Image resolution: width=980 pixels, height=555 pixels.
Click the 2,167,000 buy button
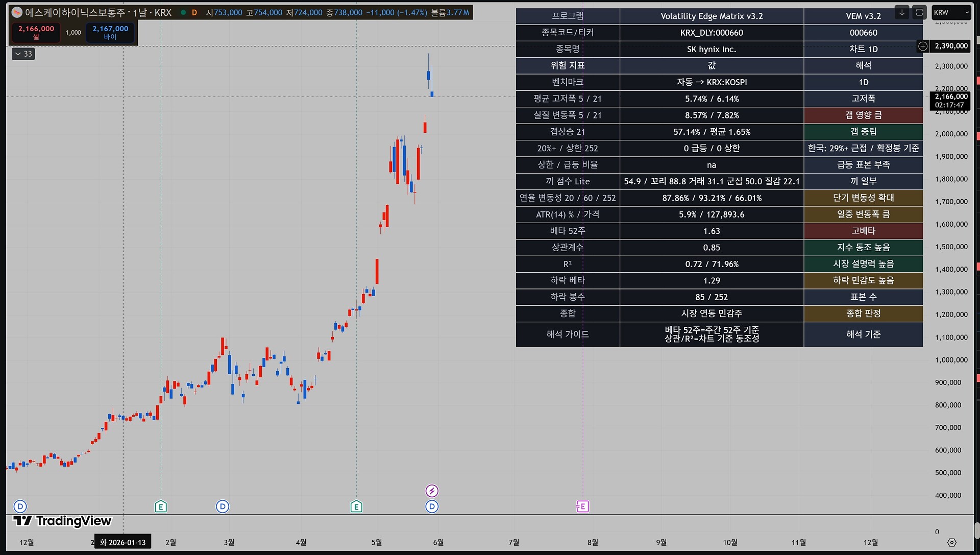coord(110,33)
